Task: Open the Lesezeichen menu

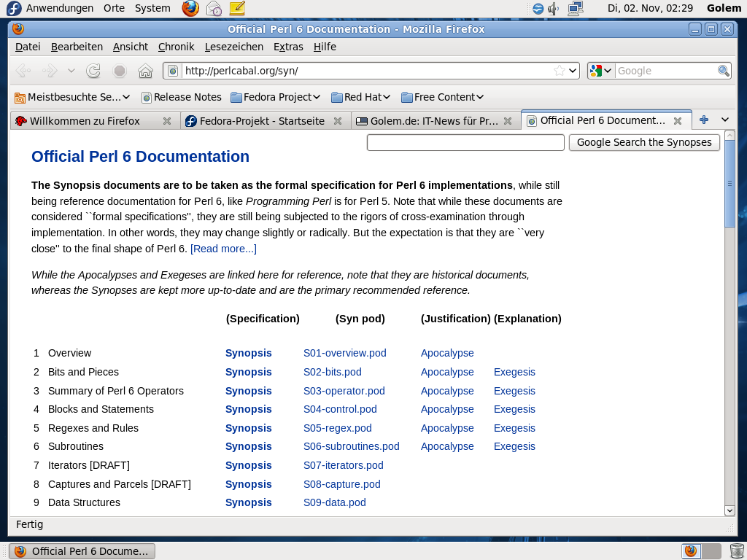Action: click(x=233, y=47)
